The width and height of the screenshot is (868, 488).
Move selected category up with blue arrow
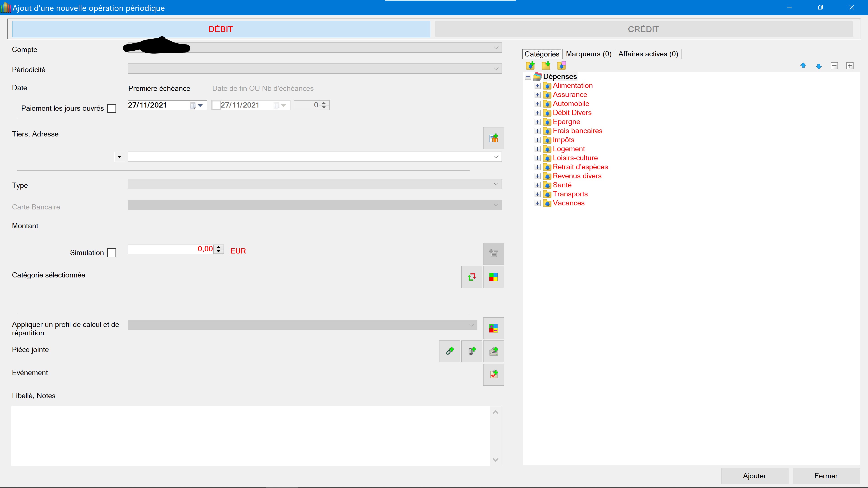pyautogui.click(x=803, y=66)
